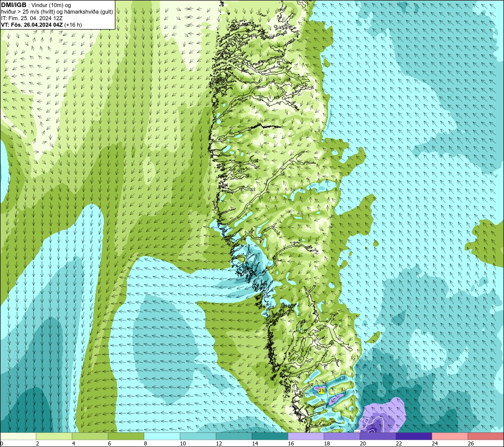Click the violet 20–22 m/s legend swatch
The image size is (504, 447).
[378, 436]
